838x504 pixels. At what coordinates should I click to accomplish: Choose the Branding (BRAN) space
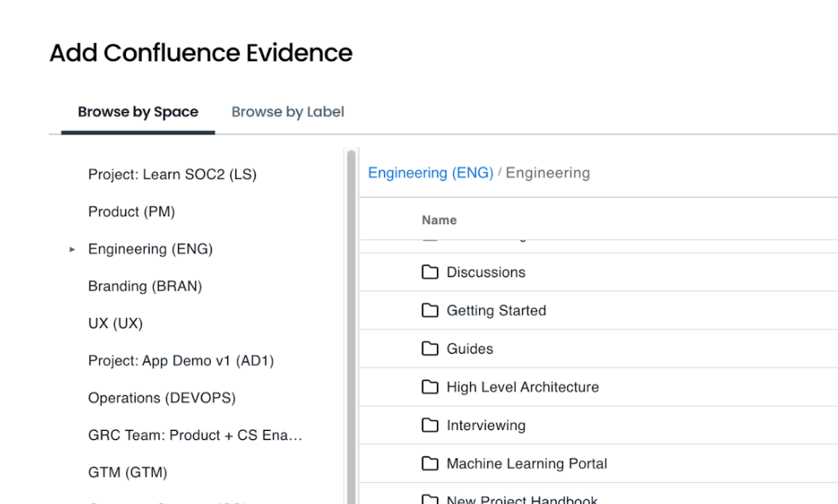[145, 286]
